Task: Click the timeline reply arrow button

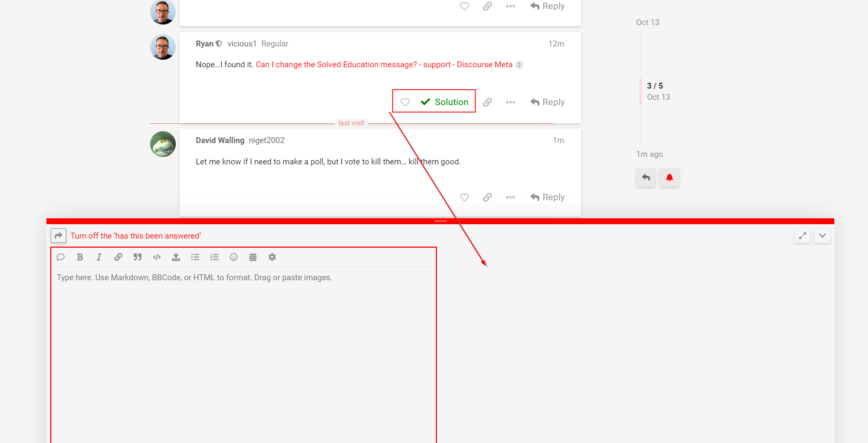Action: (646, 178)
